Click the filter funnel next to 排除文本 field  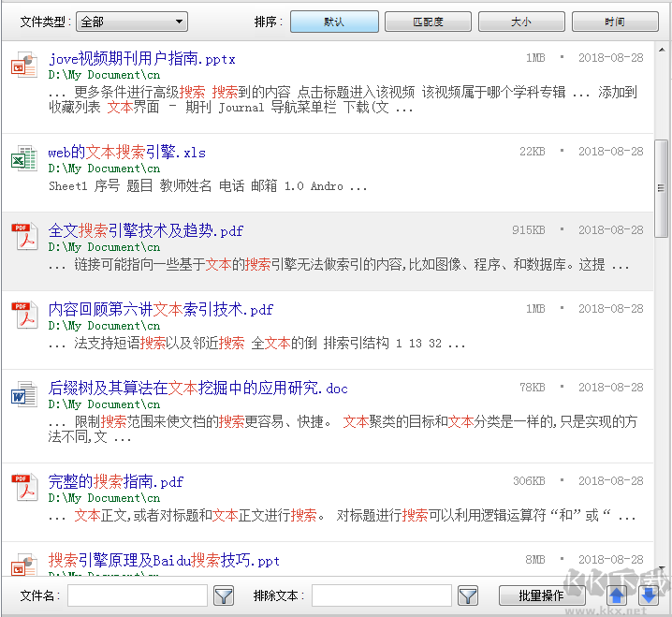coord(468,595)
